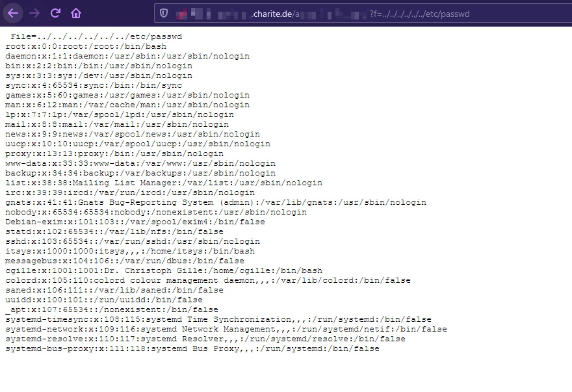This screenshot has width=572, height=392.
Task: Click the sync:x:4:65534 line
Action: (x=94, y=85)
